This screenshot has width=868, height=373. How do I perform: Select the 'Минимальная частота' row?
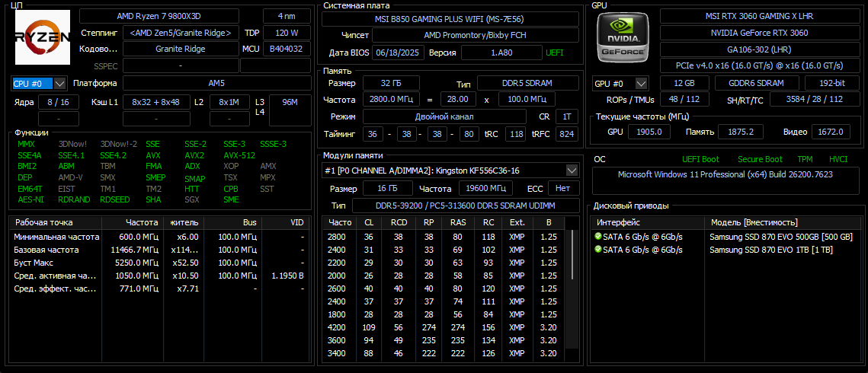[x=159, y=237]
